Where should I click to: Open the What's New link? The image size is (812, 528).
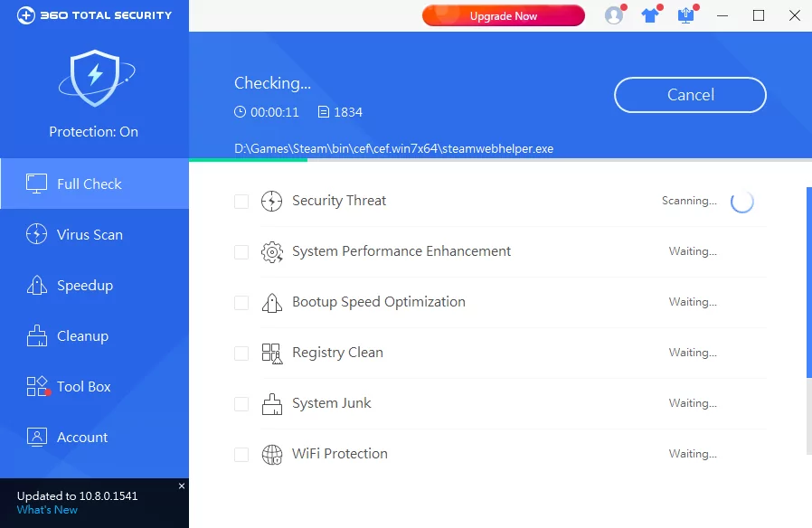pos(47,510)
